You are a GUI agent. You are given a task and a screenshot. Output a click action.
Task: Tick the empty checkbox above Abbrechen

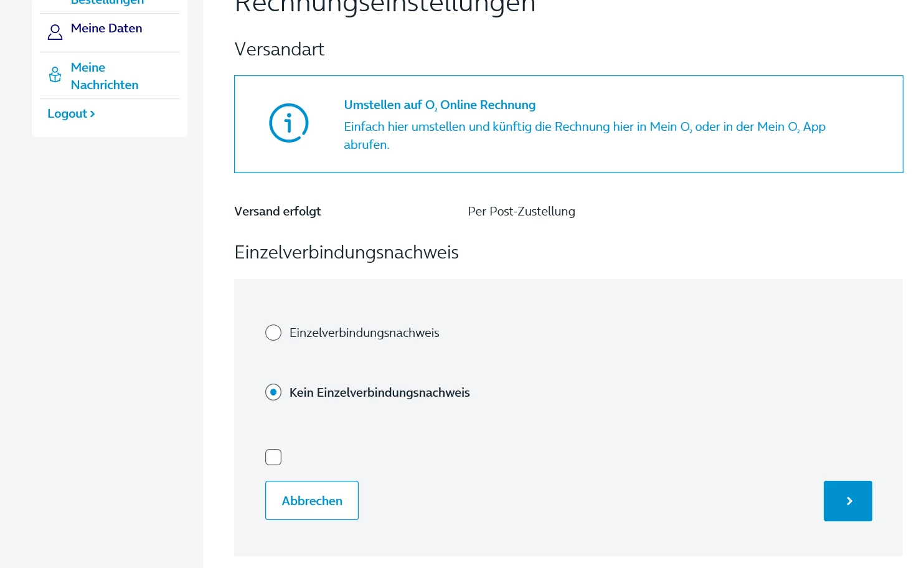tap(273, 457)
